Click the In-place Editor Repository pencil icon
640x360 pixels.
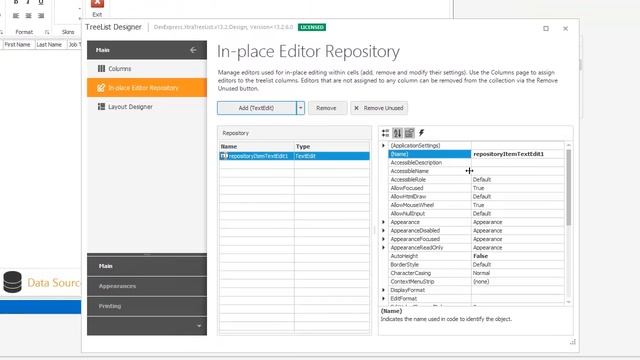coord(101,87)
